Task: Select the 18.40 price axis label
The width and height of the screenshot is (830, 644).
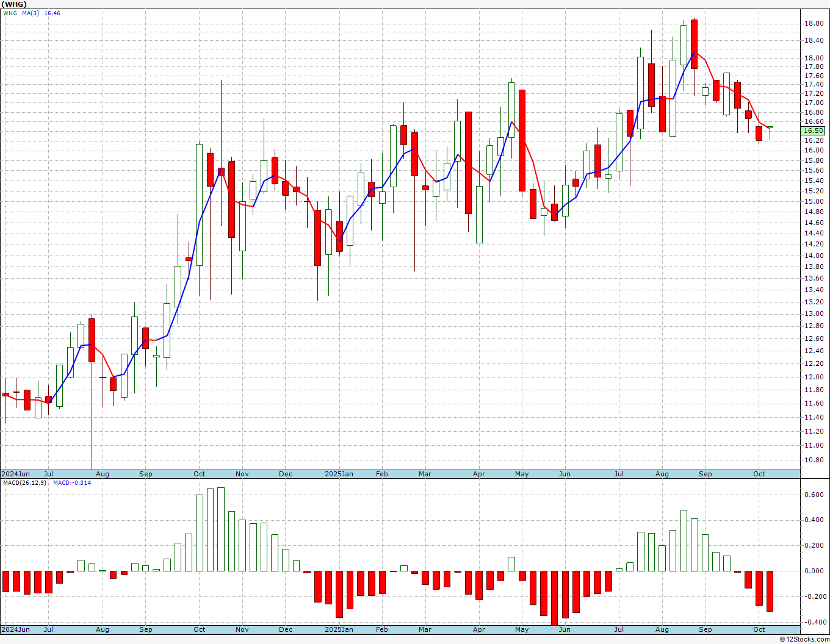Action: pyautogui.click(x=814, y=41)
